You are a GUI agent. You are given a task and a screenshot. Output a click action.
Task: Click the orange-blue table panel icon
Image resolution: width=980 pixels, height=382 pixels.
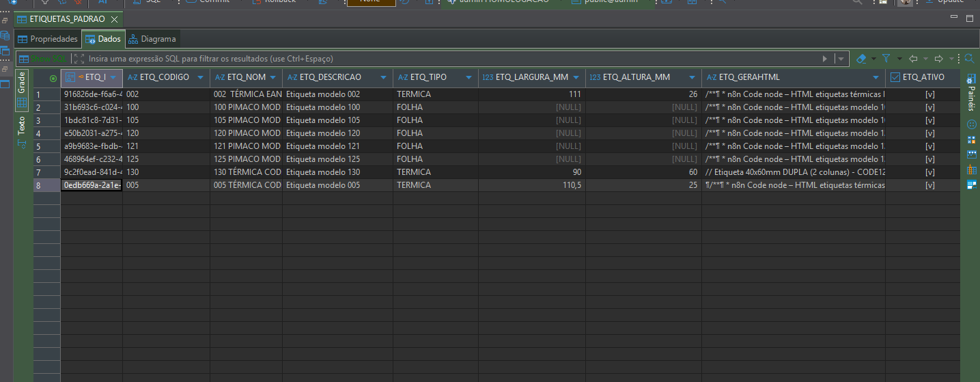[972, 169]
